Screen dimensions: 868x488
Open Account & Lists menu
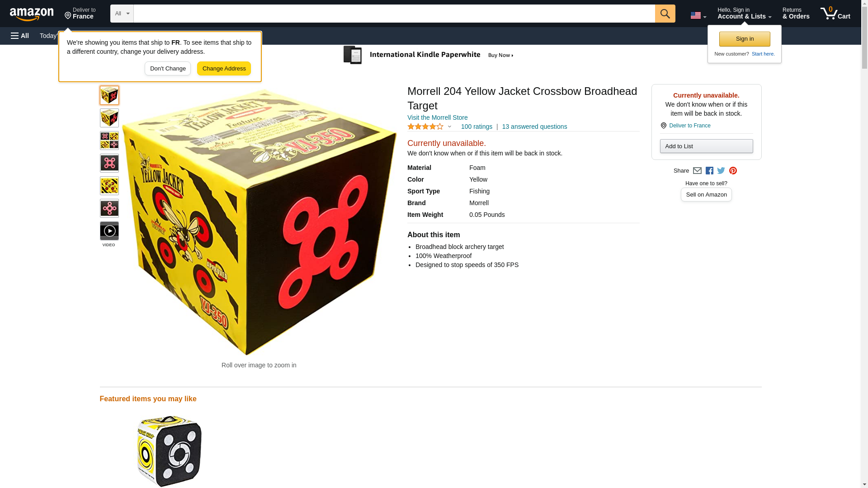[x=744, y=14]
